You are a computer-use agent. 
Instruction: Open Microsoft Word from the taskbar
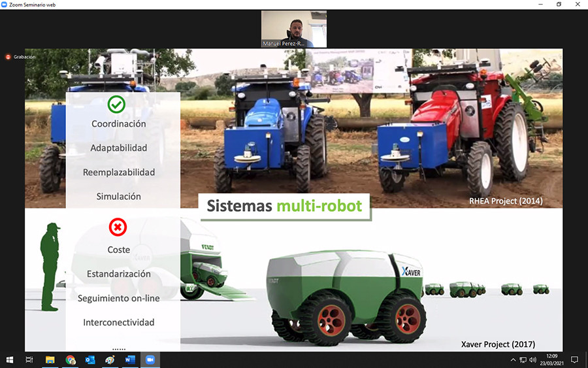(x=130, y=360)
